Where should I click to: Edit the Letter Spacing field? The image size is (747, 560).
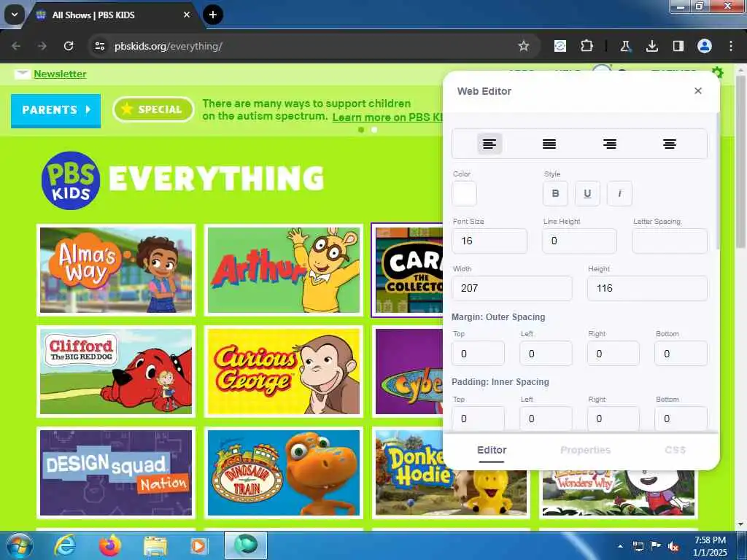pos(670,241)
